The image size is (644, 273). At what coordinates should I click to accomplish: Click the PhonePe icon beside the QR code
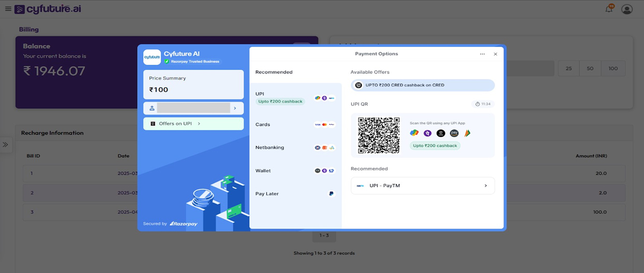tap(427, 133)
